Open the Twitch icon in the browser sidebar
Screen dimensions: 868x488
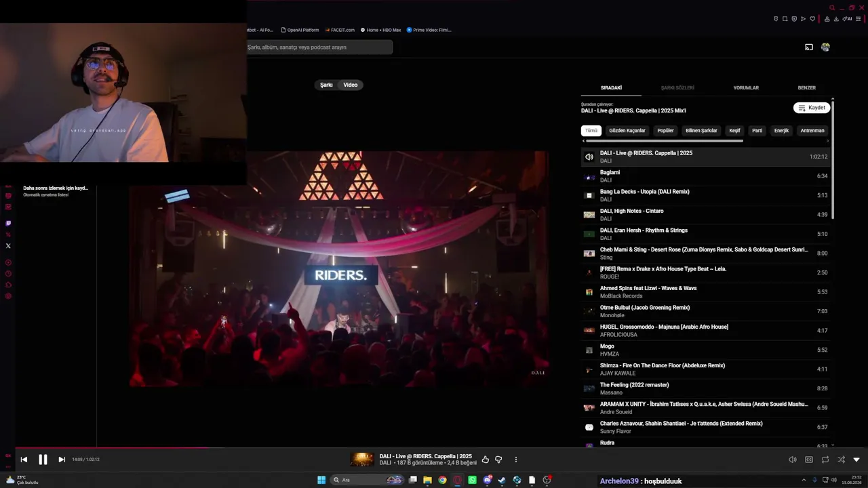click(x=8, y=224)
